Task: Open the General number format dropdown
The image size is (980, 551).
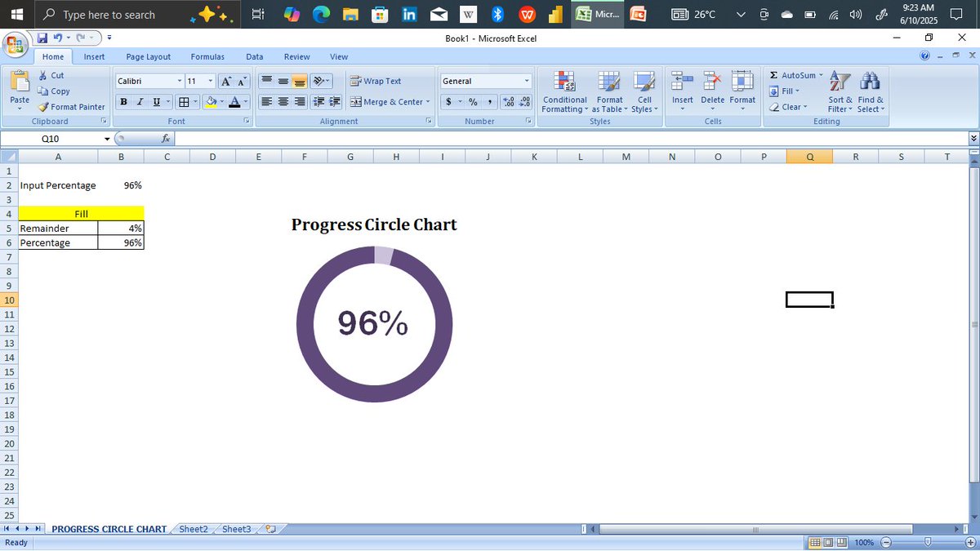Action: click(527, 81)
